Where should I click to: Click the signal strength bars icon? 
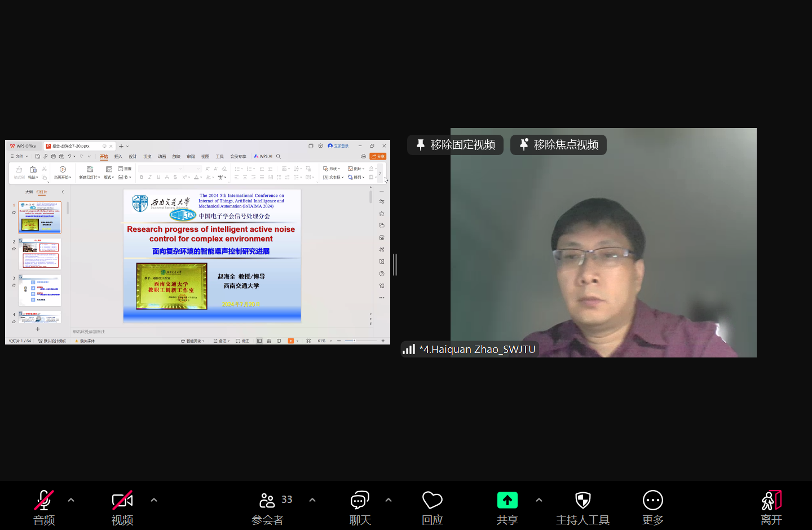[x=409, y=349]
